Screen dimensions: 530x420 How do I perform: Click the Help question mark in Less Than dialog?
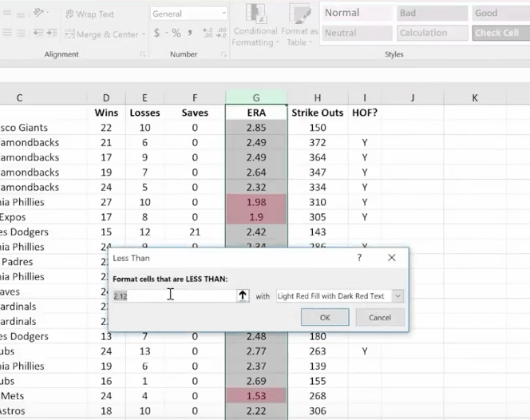(x=359, y=258)
